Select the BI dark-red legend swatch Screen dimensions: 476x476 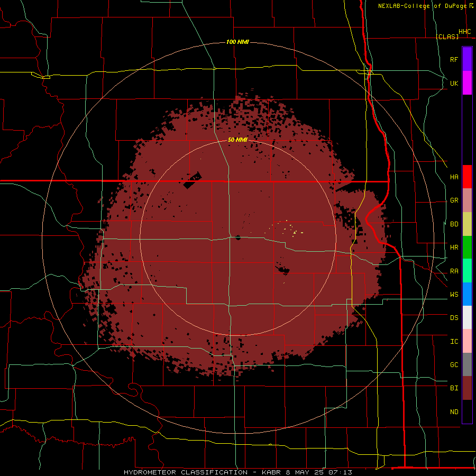point(467,388)
